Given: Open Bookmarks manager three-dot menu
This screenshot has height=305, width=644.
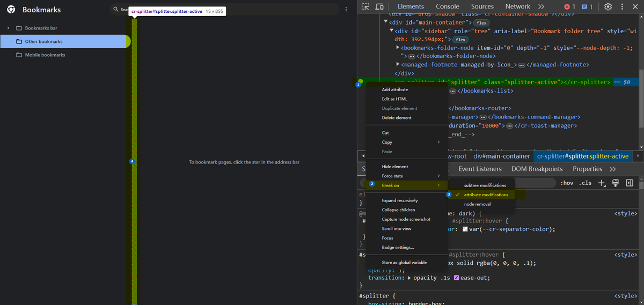Looking at the screenshot, I should click(x=347, y=10).
